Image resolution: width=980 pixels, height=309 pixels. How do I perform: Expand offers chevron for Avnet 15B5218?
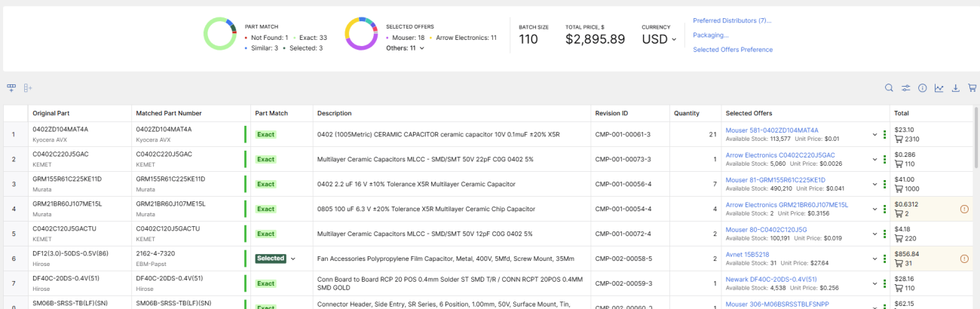coord(874,259)
